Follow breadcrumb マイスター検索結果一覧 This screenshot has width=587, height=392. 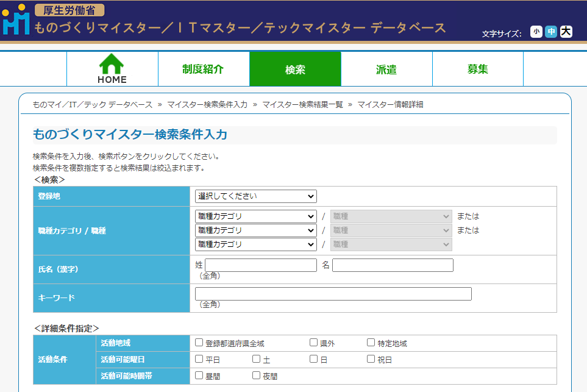tap(302, 104)
